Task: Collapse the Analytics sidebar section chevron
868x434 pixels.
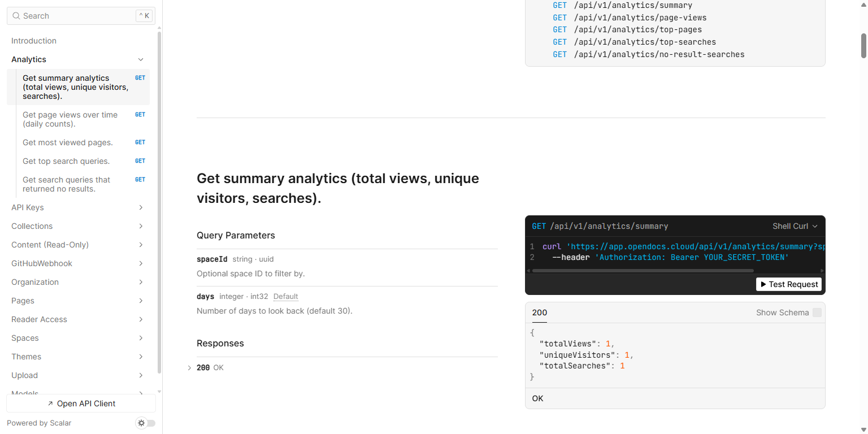Action: [x=141, y=59]
